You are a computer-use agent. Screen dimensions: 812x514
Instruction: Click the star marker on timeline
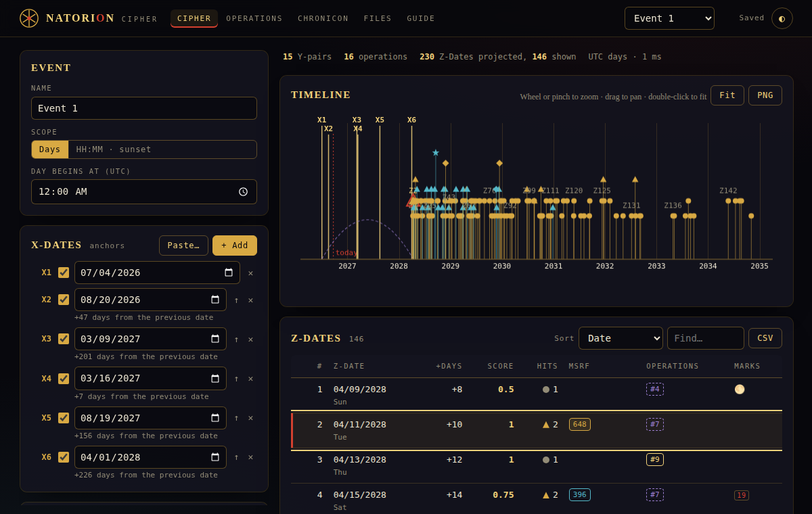(436, 152)
